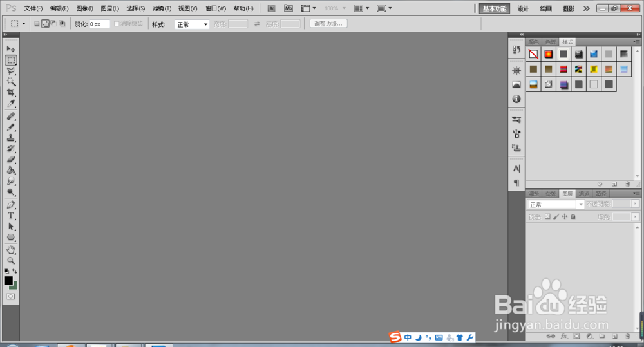Screen dimensions: 644x347
Task: Switch to the 色板 swatches tab
Action: coord(551,42)
